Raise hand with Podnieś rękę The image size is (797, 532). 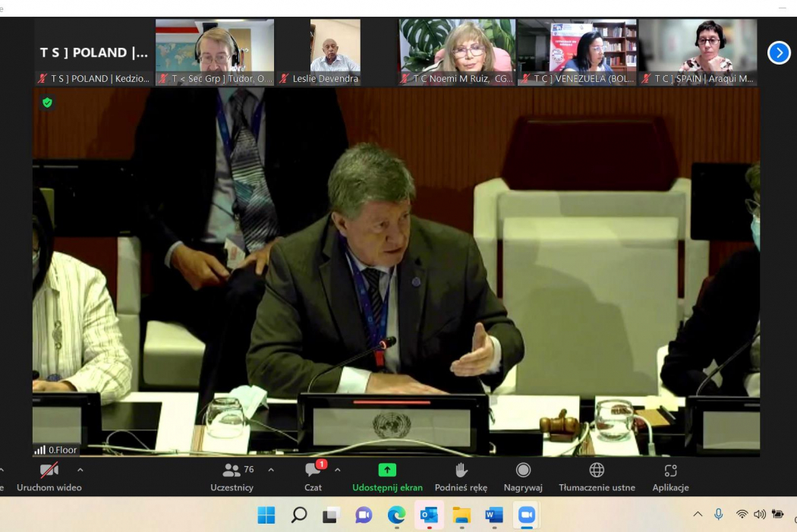coord(461,477)
